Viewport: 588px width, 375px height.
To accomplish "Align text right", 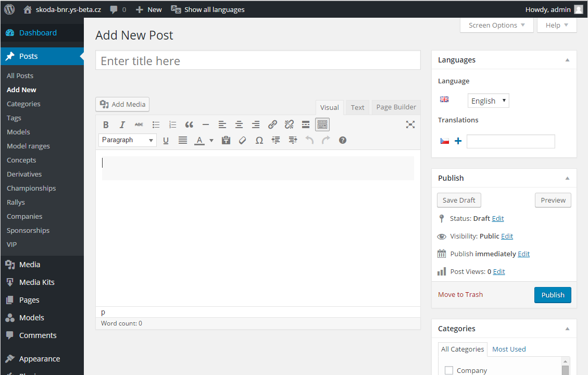I will tap(256, 124).
